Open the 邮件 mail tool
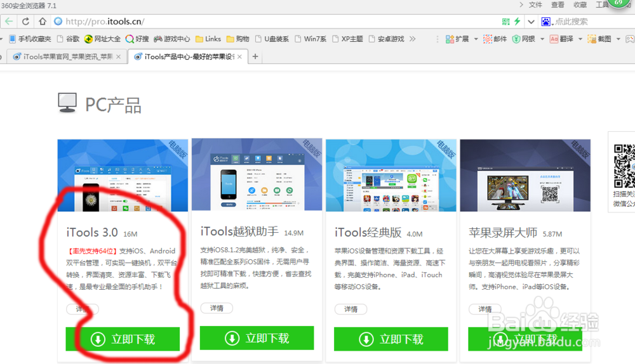 click(495, 39)
